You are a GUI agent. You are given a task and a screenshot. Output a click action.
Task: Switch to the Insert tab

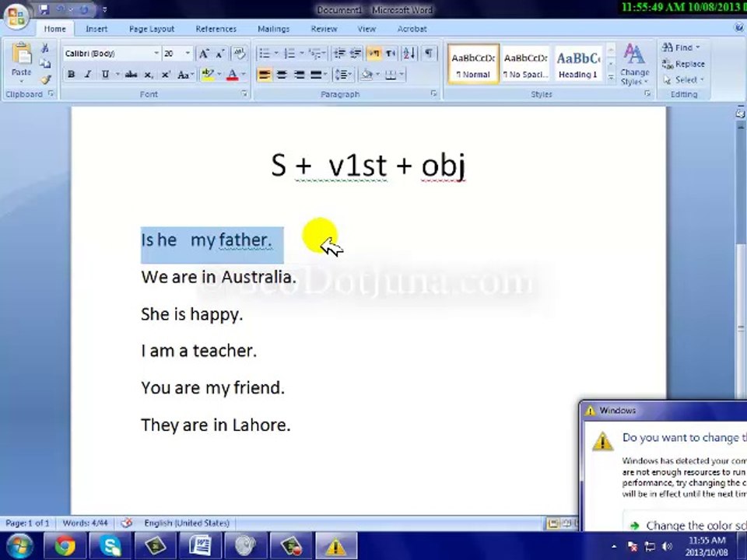[x=96, y=29]
